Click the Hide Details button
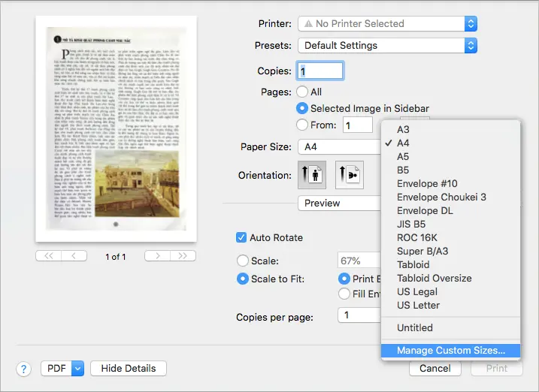539x392 pixels. [129, 369]
